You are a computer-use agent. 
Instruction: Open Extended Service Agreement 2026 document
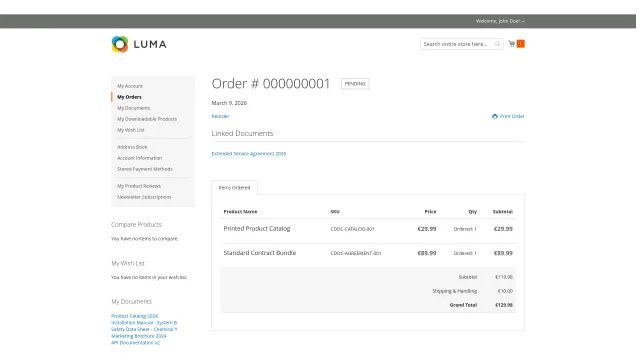[249, 154]
